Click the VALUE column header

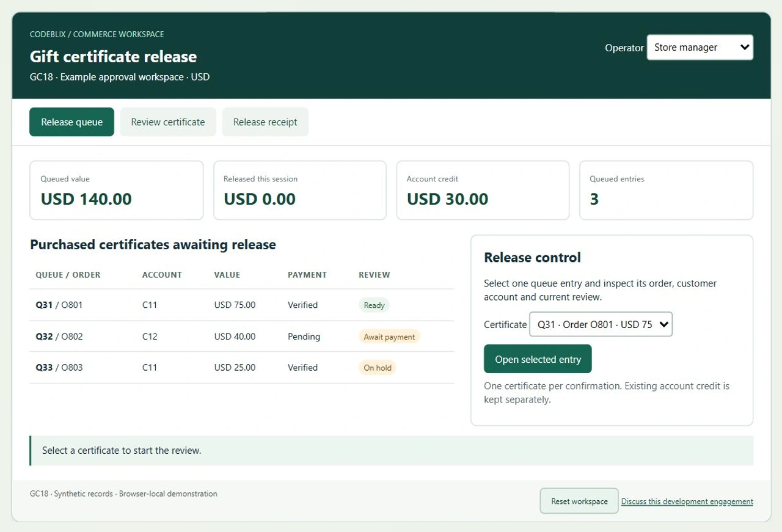click(x=227, y=275)
